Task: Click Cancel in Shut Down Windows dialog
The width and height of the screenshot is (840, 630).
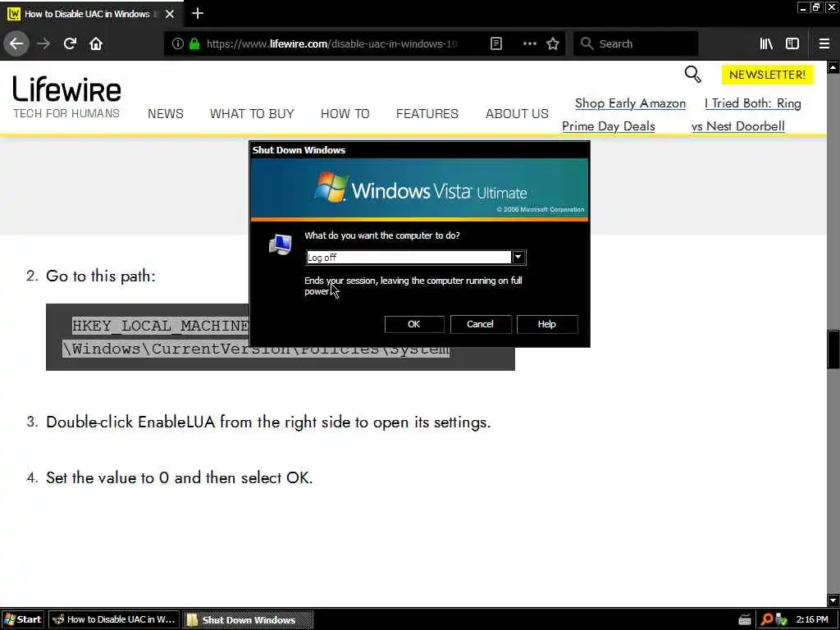Action: (x=480, y=324)
